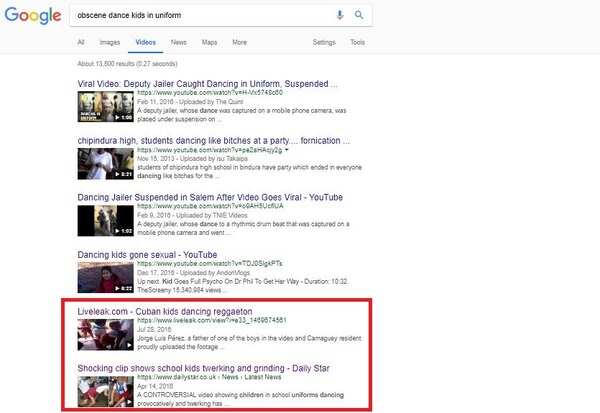The width and height of the screenshot is (600, 413).
Task: Open the Deputy Jailer Caught Dancing result title
Action: click(207, 83)
